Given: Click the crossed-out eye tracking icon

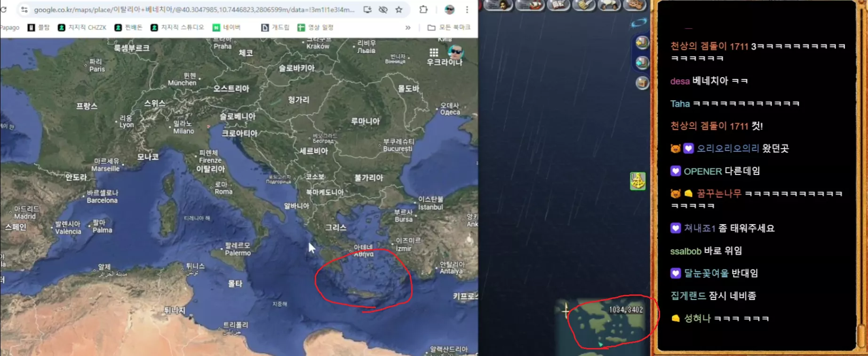Looking at the screenshot, I should click(x=383, y=9).
